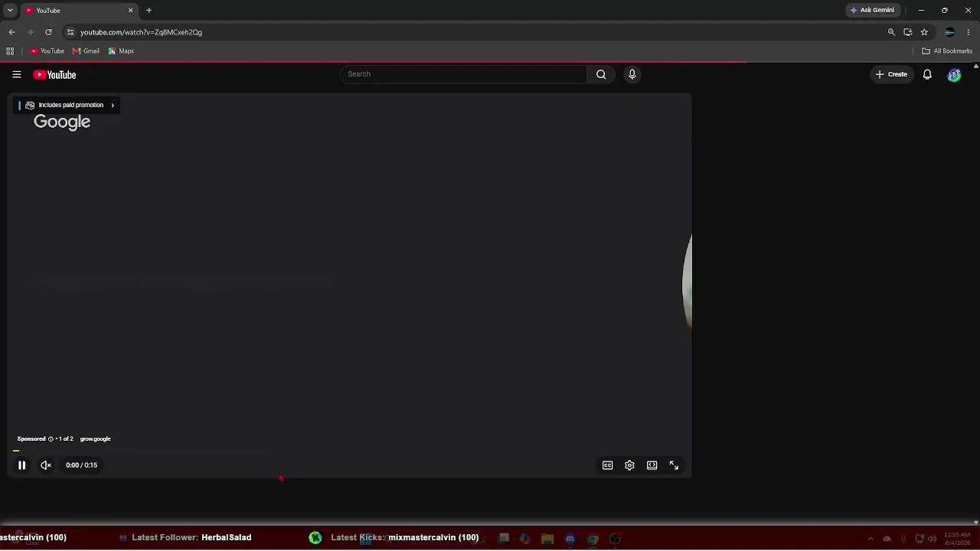This screenshot has height=551, width=980.
Task: Open the zoom control in address bar
Action: [x=891, y=32]
